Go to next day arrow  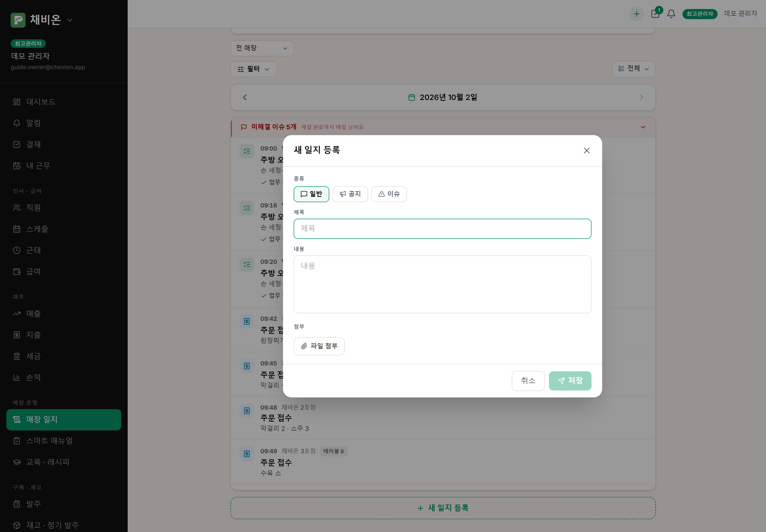coord(641,97)
